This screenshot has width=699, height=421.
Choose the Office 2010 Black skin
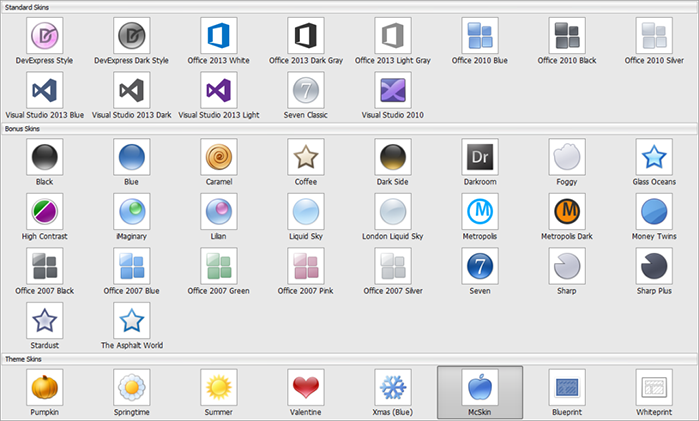click(567, 36)
